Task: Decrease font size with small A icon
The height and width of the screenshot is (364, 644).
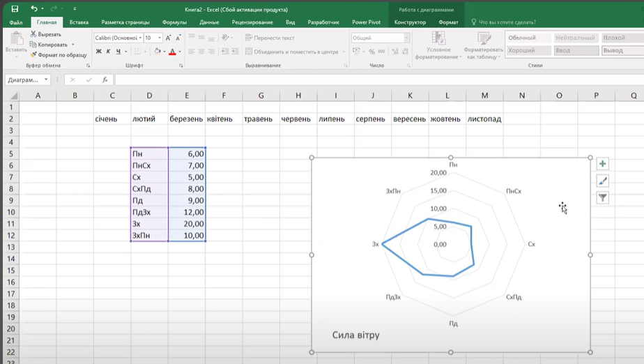Action: pos(178,38)
